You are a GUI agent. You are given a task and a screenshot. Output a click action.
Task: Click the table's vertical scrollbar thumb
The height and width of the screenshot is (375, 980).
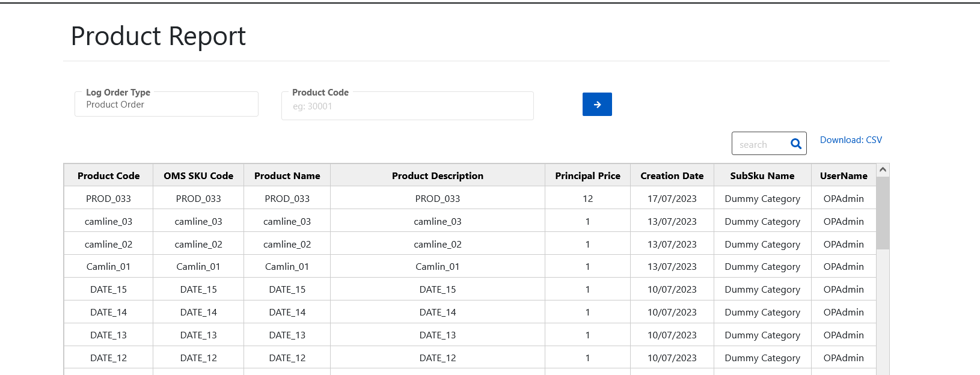(883, 213)
